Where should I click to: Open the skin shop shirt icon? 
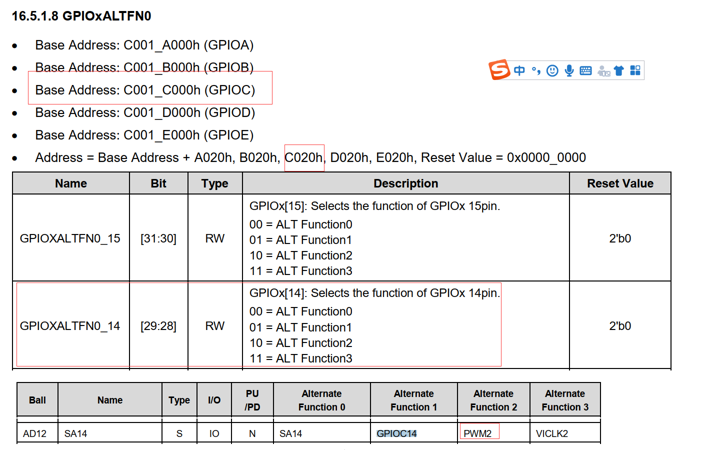(x=619, y=71)
